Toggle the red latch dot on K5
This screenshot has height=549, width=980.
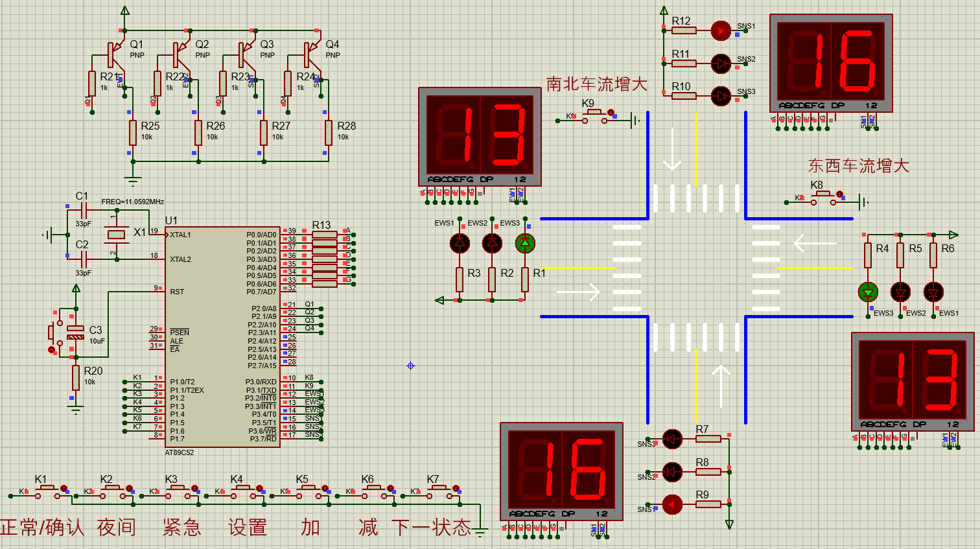coord(325,487)
